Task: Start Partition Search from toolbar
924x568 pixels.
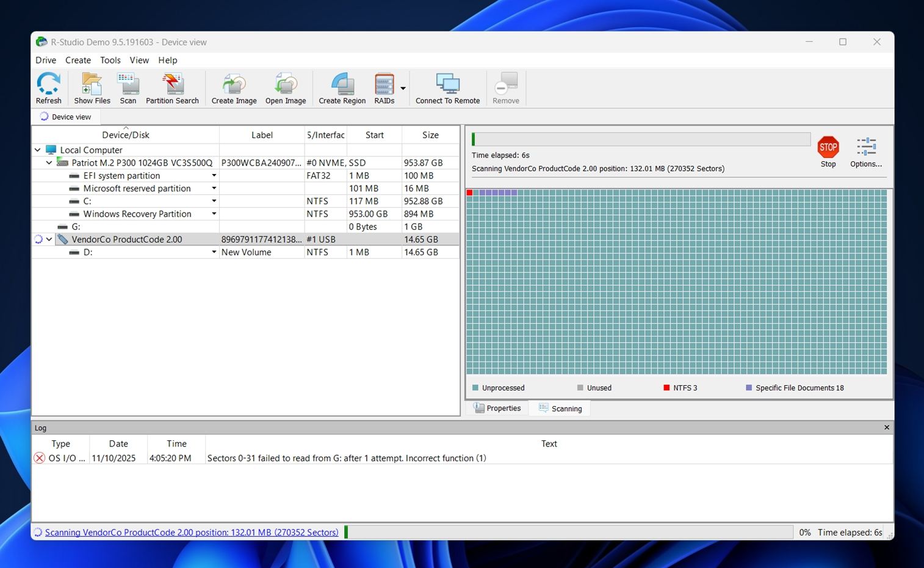Action: click(172, 88)
